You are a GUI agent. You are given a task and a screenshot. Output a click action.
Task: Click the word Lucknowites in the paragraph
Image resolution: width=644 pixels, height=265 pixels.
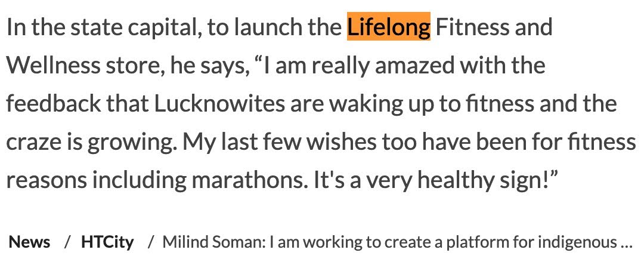tap(219, 103)
